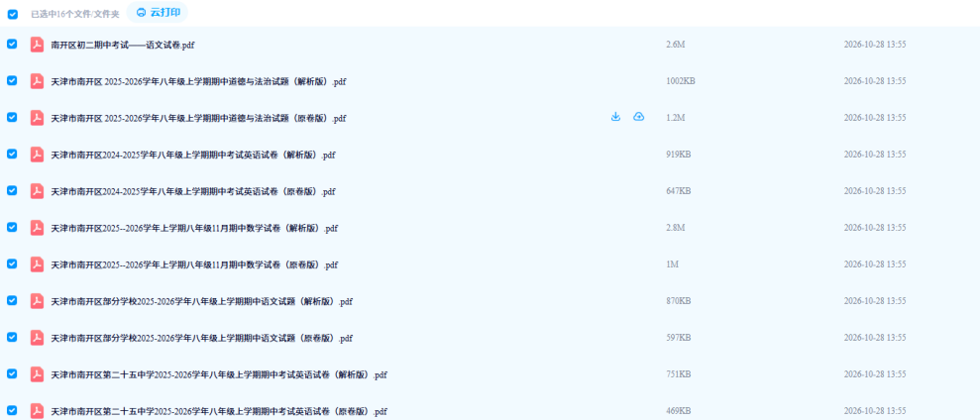Click save-to-cloud icon on 道德与法治试题（原卷版） row
The height and width of the screenshot is (420, 980).
tap(639, 117)
